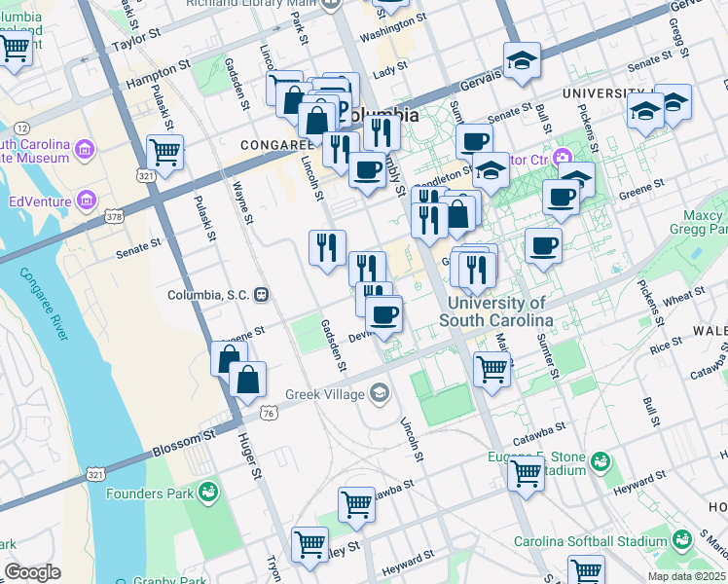Click the US 76 highway shield

click(x=270, y=413)
